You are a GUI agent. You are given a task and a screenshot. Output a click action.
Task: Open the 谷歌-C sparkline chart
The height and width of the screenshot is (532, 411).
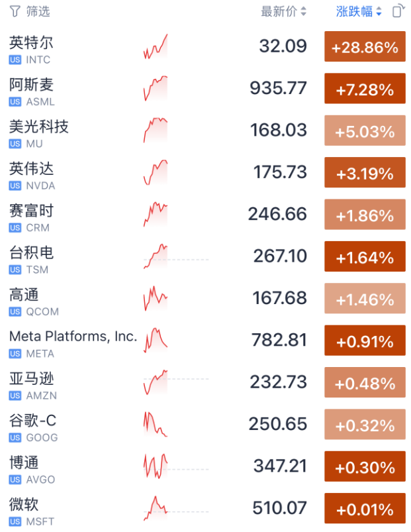(x=156, y=425)
